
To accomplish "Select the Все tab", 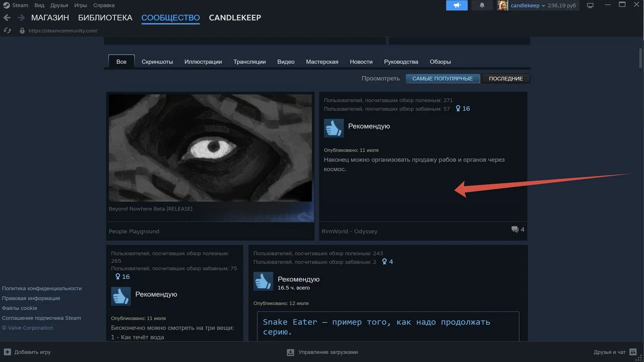I will tap(121, 62).
